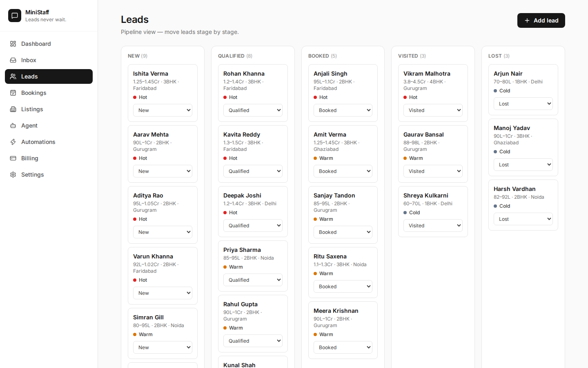Click the Leads people icon

tap(13, 76)
